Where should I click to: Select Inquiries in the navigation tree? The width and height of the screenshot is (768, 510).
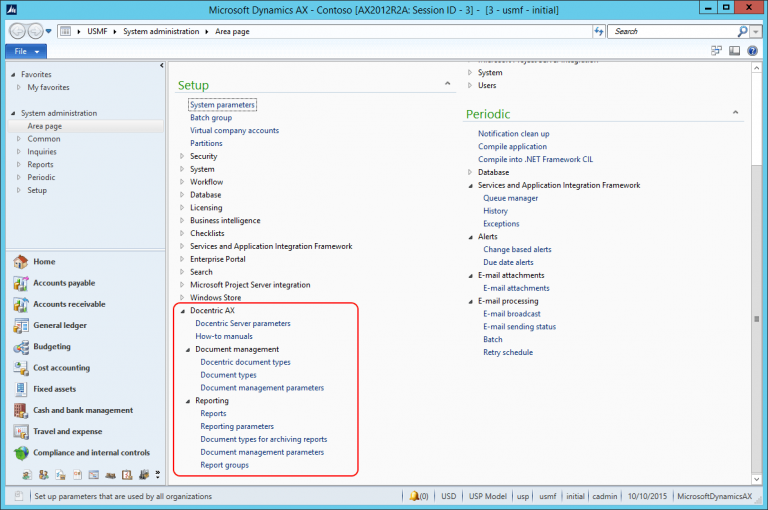point(42,152)
